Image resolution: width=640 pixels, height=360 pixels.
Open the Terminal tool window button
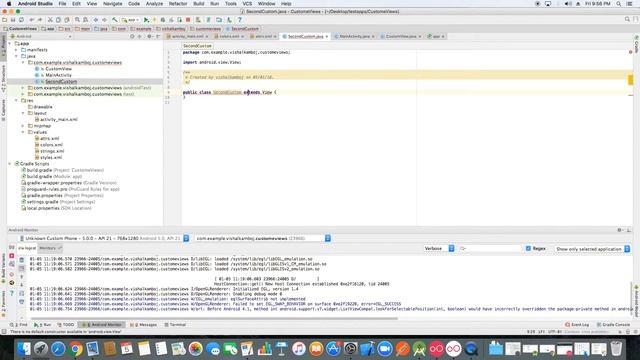[175, 325]
